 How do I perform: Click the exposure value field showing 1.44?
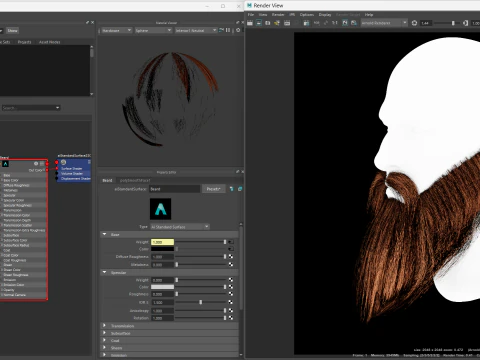tap(427, 23)
